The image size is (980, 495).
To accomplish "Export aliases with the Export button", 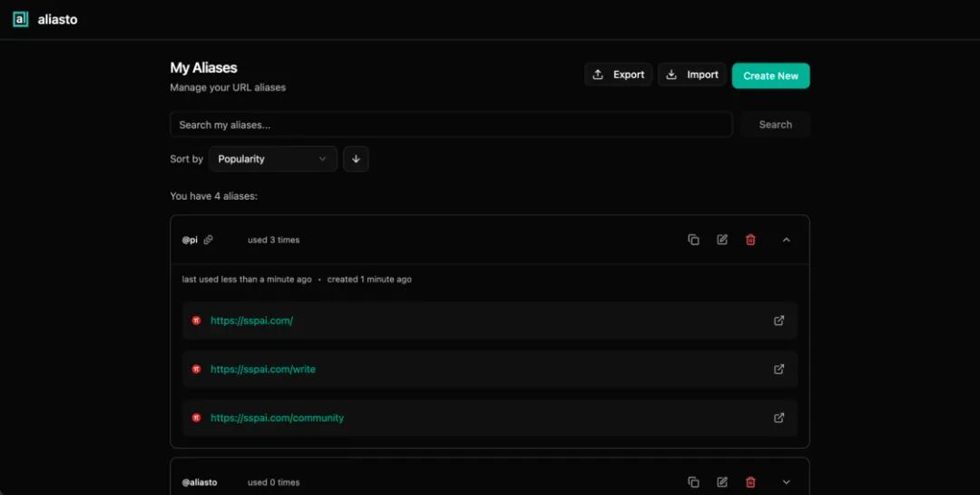I will (x=618, y=74).
